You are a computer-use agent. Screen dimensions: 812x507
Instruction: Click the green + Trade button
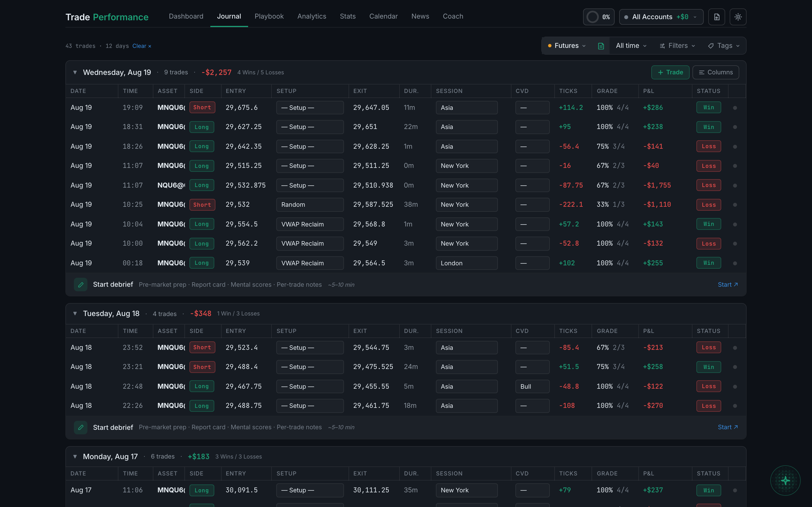click(x=670, y=72)
